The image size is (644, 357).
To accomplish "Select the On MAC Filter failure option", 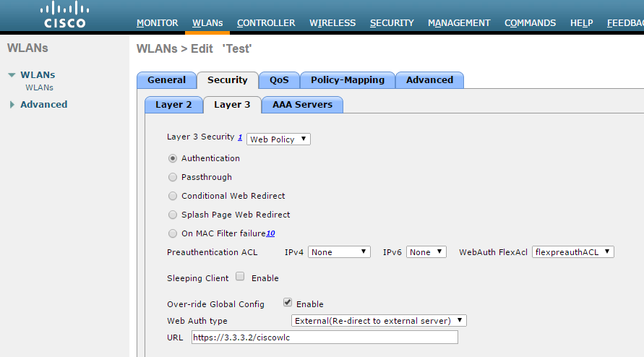I will [173, 233].
